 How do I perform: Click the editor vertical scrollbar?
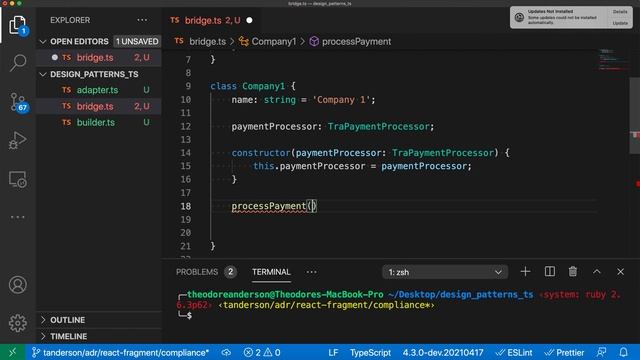point(635,115)
